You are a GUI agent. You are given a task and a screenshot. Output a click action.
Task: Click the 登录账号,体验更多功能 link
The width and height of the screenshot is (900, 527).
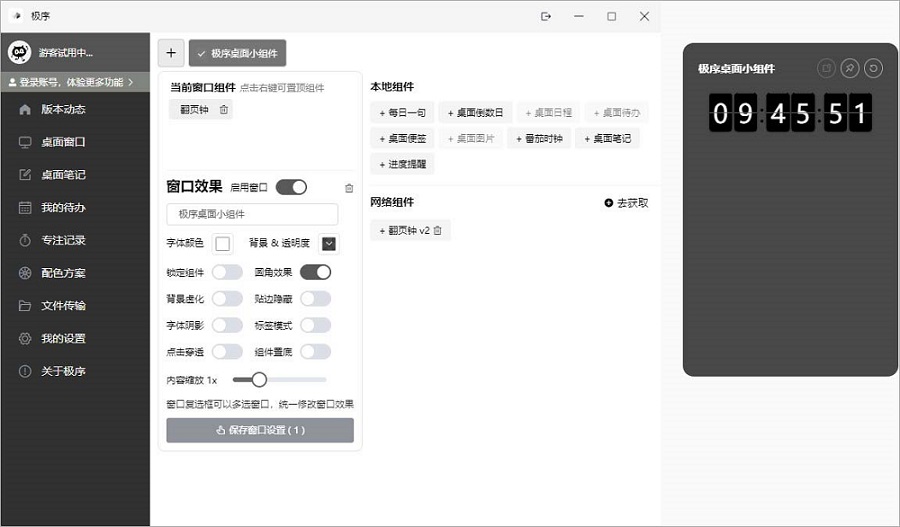tap(71, 82)
